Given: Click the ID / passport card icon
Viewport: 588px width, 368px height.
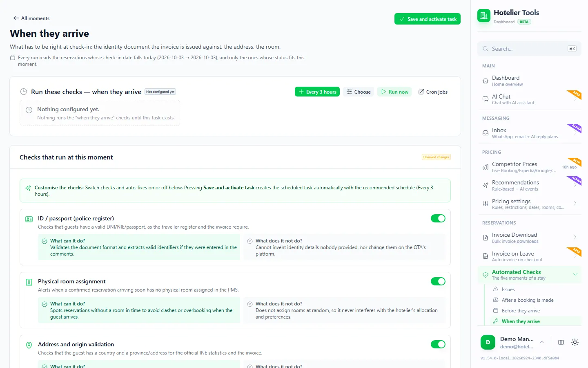Looking at the screenshot, I should (x=29, y=219).
